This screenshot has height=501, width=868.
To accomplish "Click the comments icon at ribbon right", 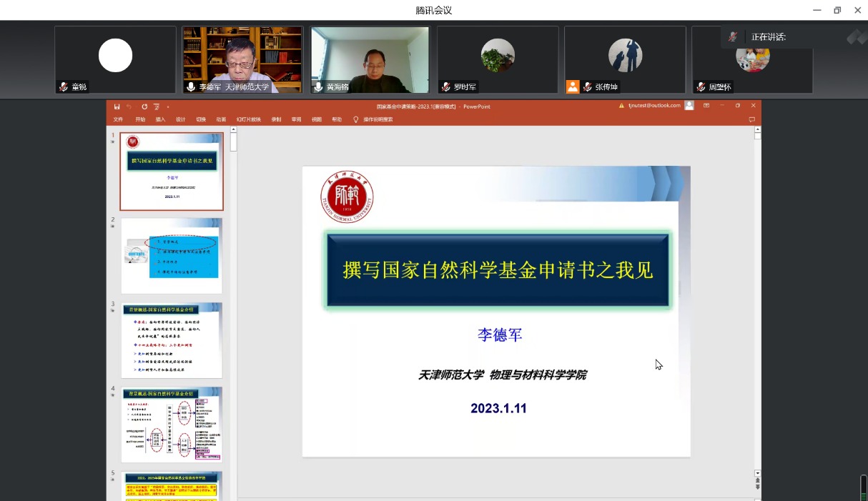I will pyautogui.click(x=751, y=119).
